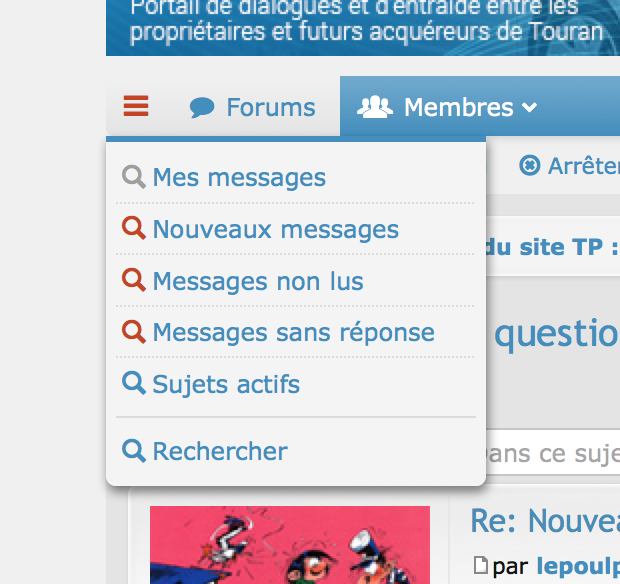
Task: Click the cartoon avatar thumbnail
Action: click(289, 544)
